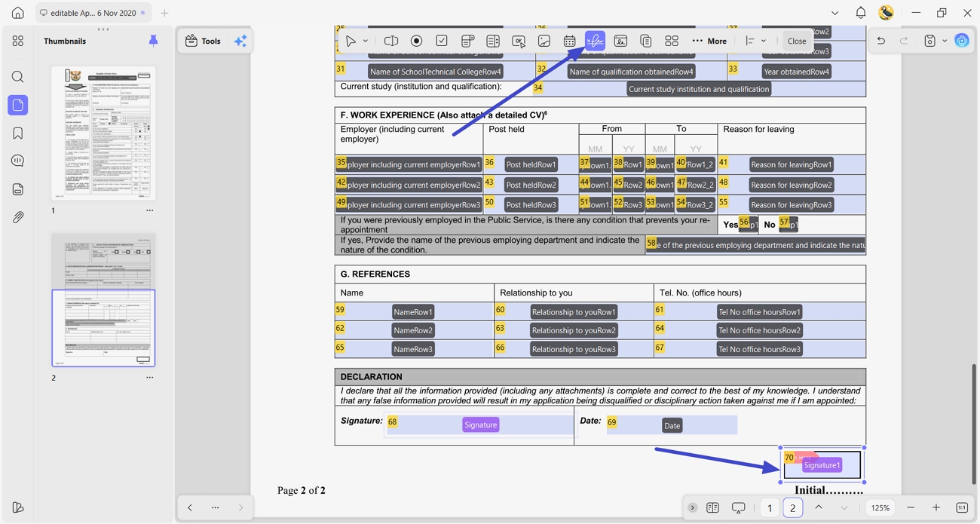Zoom out with minus button

click(911, 507)
